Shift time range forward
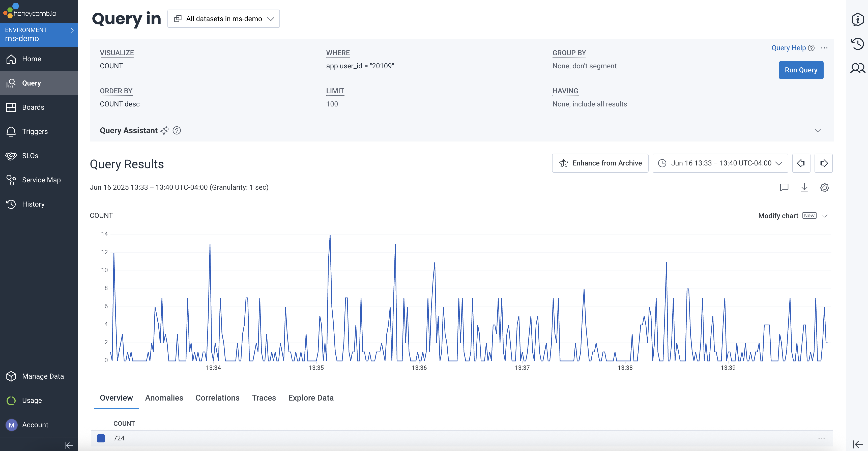 (824, 163)
